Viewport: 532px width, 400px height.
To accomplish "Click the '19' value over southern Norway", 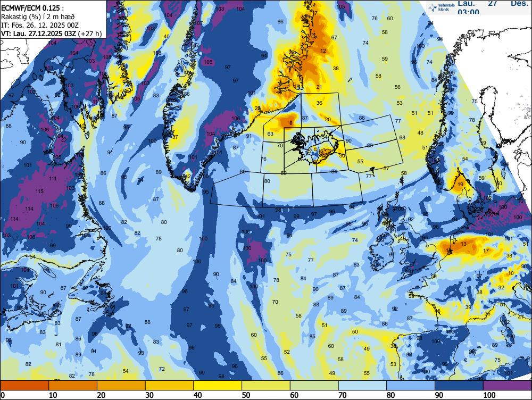I will [x=460, y=185].
